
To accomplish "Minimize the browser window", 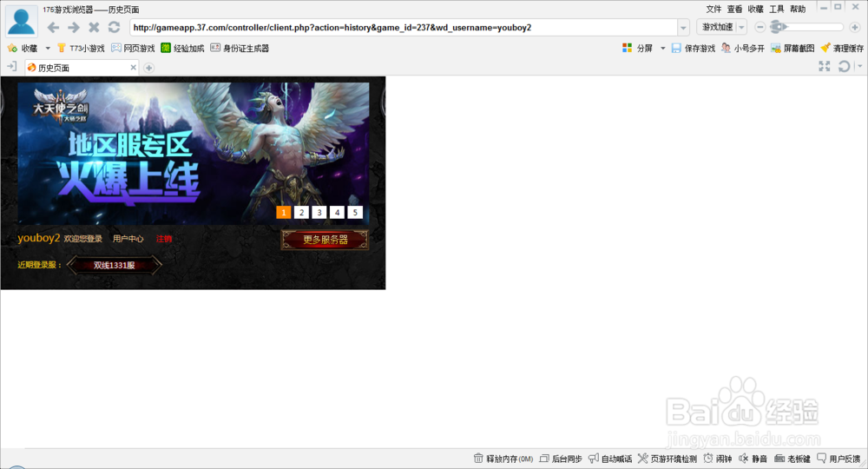I will [x=824, y=8].
